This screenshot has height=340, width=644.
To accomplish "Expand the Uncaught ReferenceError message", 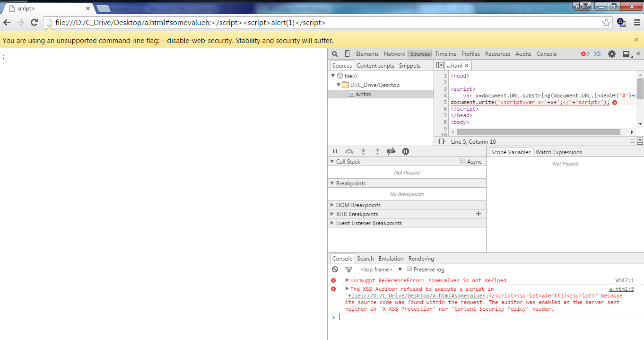I will (347, 280).
